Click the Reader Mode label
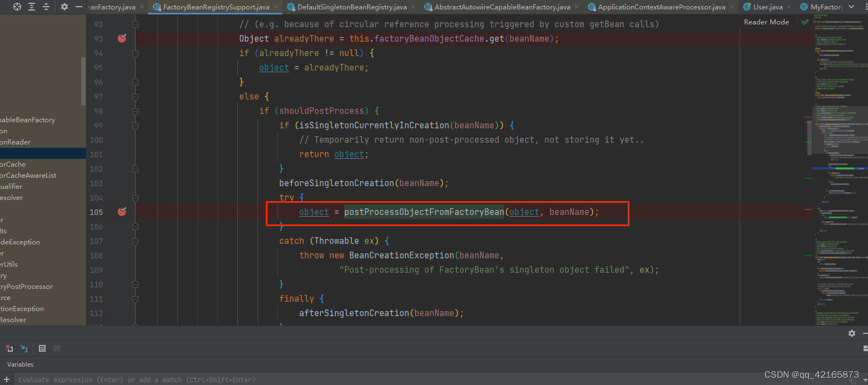 point(766,22)
